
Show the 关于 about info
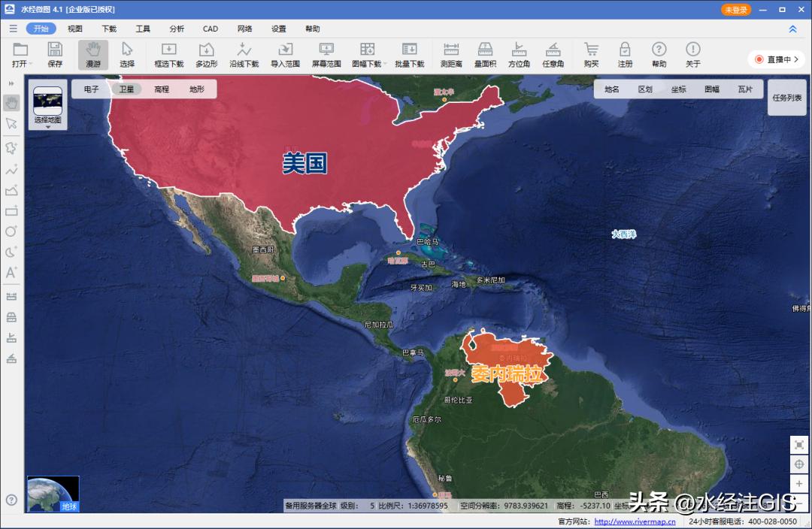point(693,55)
